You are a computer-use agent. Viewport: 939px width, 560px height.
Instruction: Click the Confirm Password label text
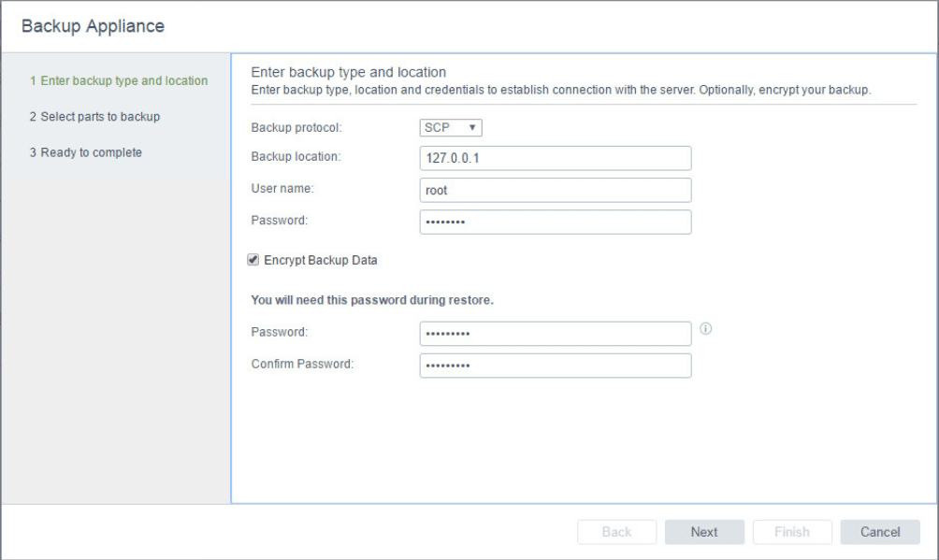302,364
